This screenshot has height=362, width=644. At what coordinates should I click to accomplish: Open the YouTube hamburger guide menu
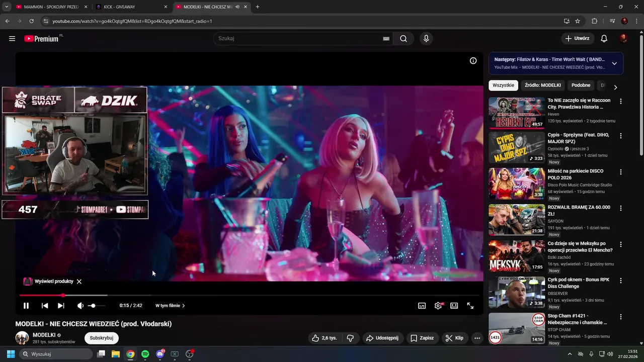coord(12,39)
